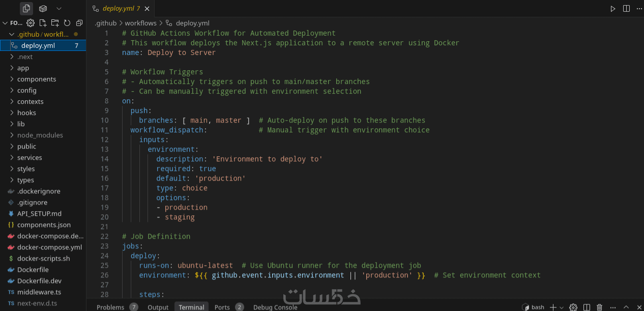The width and height of the screenshot is (644, 311).
Task: Click the New Folder icon
Action: pyautogui.click(x=55, y=23)
